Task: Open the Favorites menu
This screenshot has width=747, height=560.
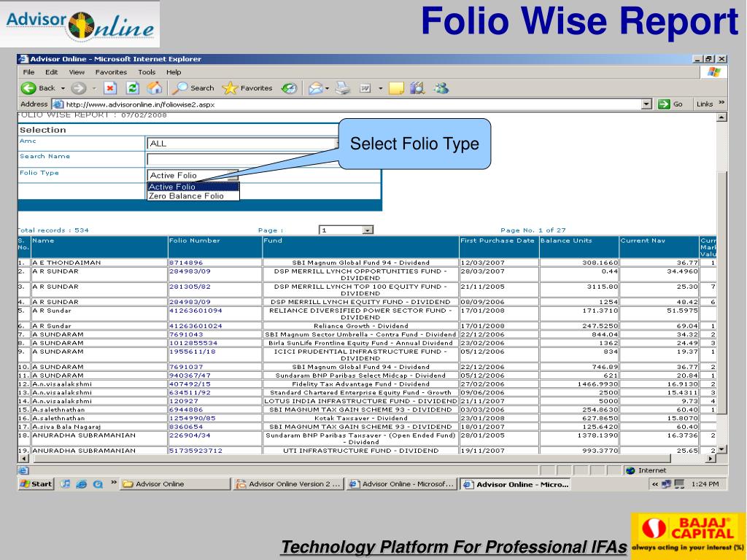Action: point(111,72)
